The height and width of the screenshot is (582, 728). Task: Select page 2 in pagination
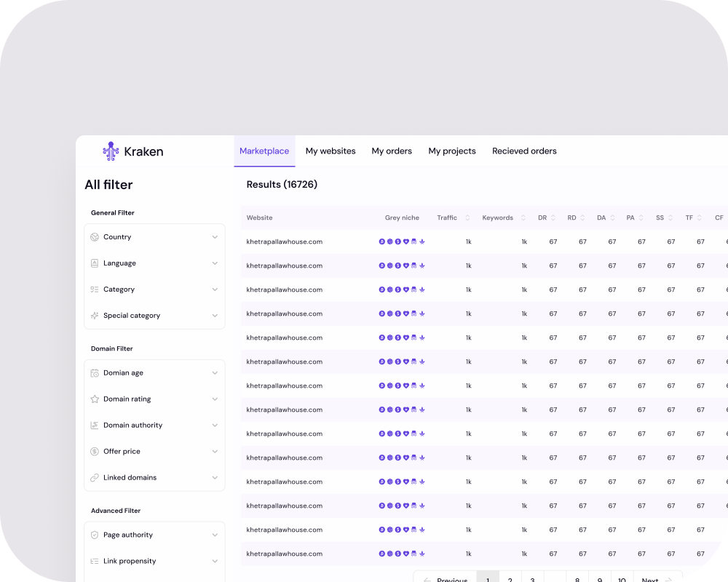510,578
